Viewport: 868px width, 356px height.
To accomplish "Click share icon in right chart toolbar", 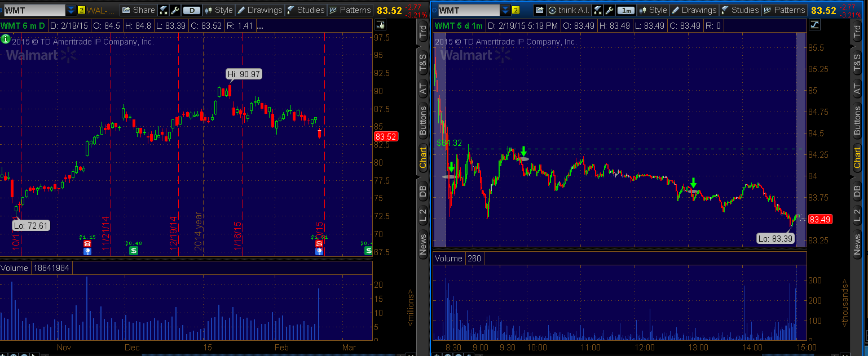I will click(x=539, y=10).
